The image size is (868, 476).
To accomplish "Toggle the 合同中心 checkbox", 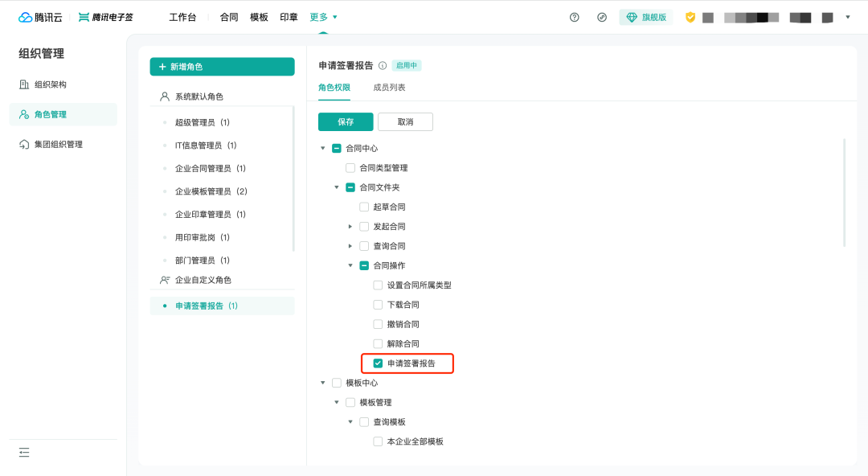I will tap(337, 148).
